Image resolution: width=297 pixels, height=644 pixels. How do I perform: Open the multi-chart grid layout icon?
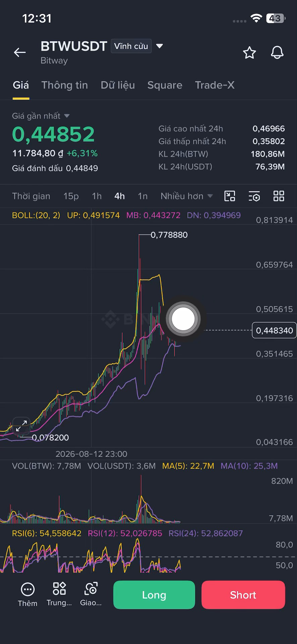click(279, 196)
